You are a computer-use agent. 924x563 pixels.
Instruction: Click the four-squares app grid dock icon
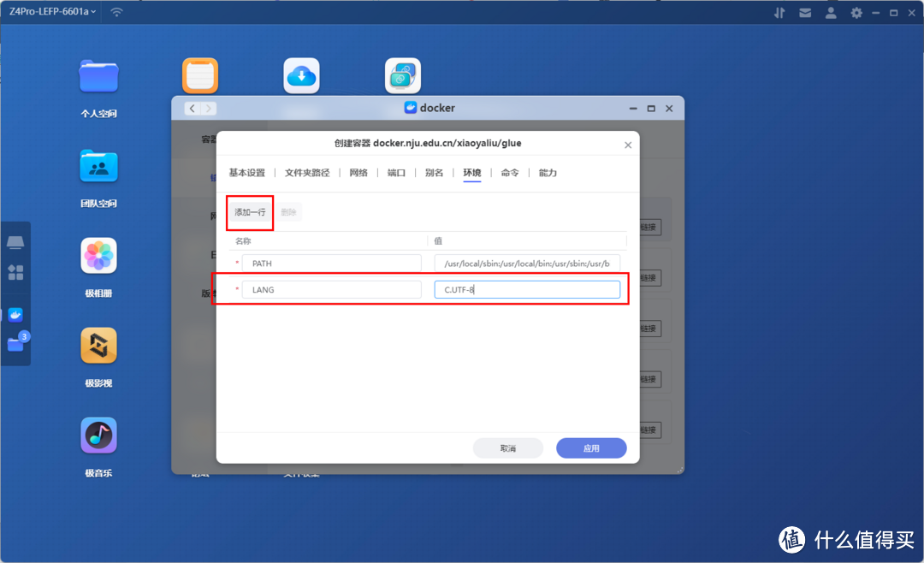[x=15, y=272]
